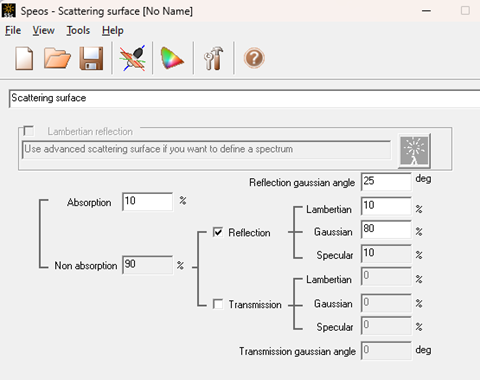Click the reflection Lambertian percentage field

tap(386, 206)
